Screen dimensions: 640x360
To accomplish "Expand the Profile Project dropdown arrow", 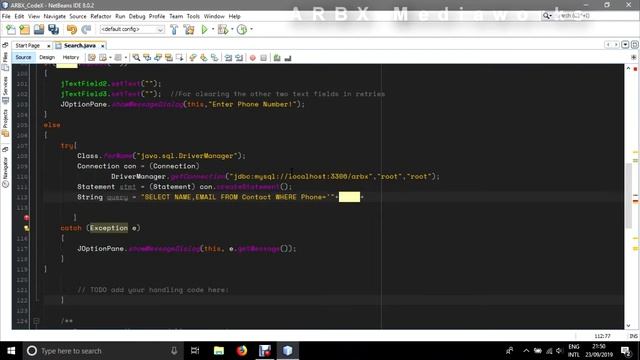I will (251, 29).
